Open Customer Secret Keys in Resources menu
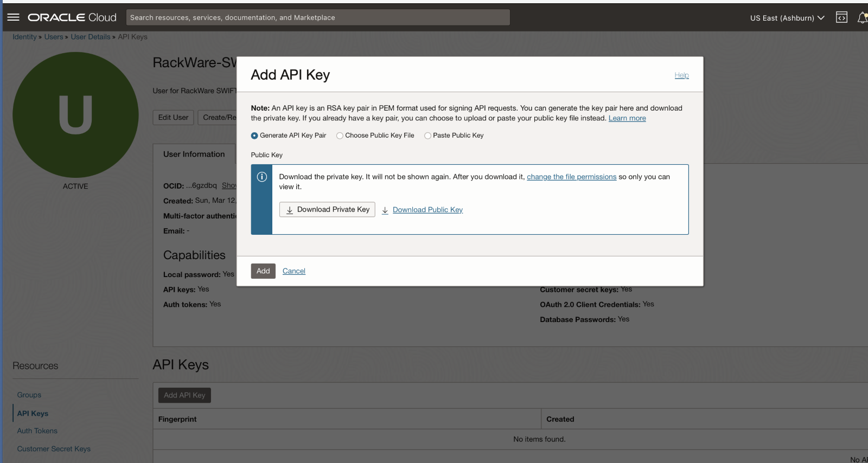This screenshot has width=868, height=463. click(x=54, y=449)
